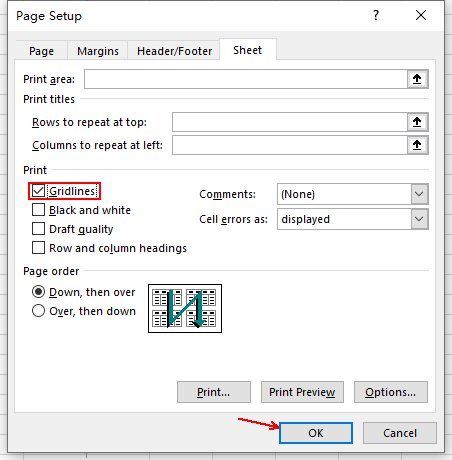Go to the Page tab

41,51
